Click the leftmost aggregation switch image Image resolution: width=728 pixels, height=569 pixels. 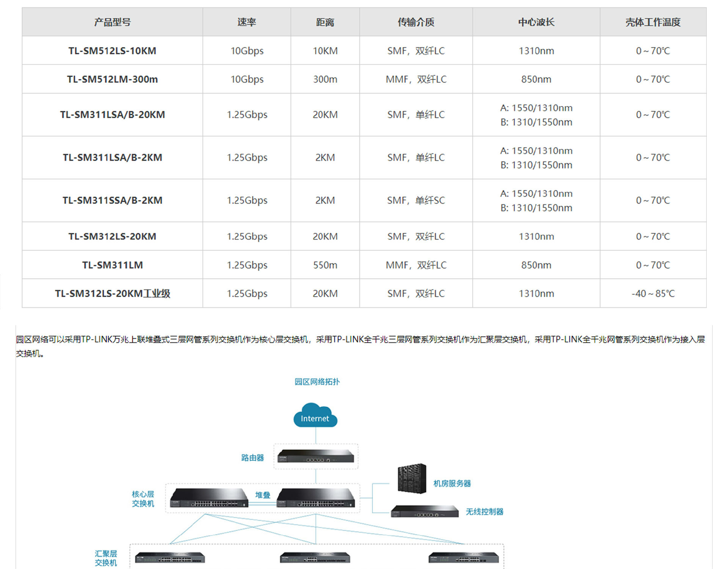coord(170,557)
